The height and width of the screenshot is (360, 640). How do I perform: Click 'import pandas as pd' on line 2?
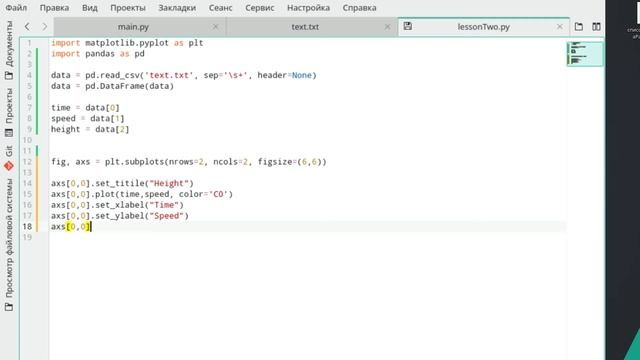(x=98, y=53)
